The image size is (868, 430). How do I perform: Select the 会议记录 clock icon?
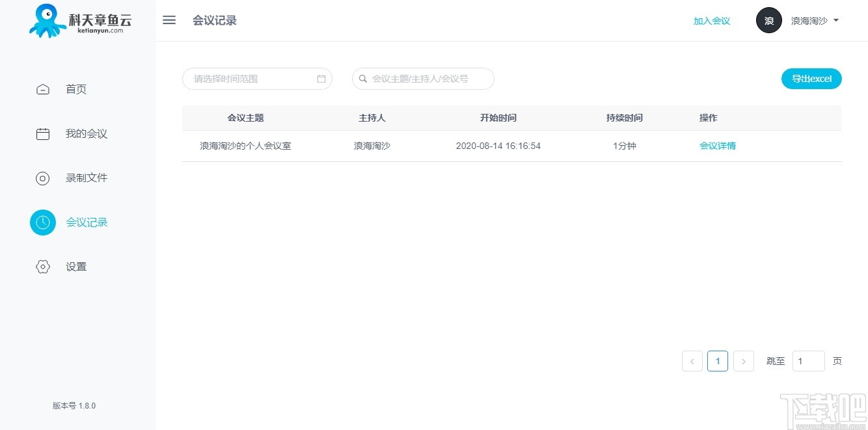coord(42,222)
